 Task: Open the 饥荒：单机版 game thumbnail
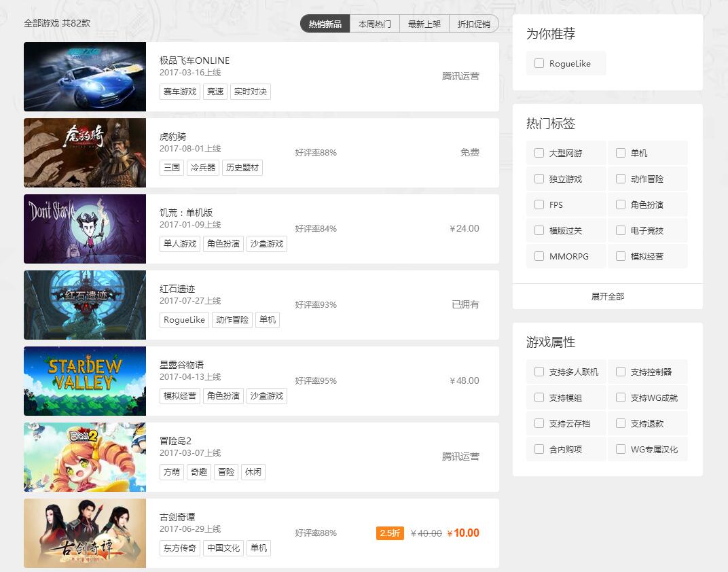pyautogui.click(x=84, y=229)
